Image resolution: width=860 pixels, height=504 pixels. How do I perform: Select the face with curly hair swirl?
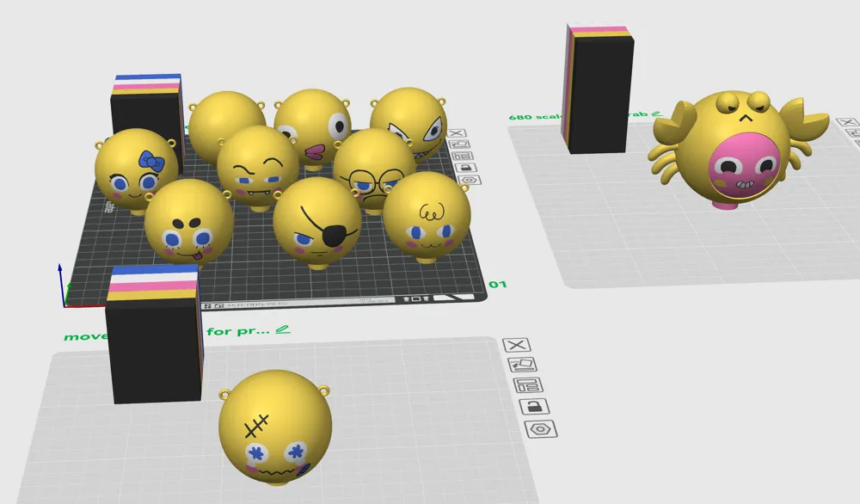tap(427, 217)
